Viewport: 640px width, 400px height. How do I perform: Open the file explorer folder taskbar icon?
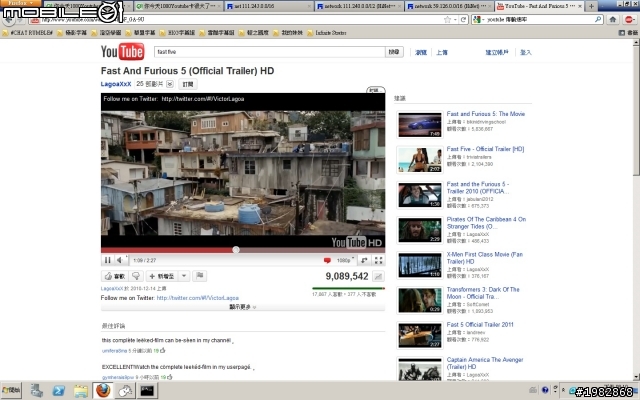click(81, 391)
